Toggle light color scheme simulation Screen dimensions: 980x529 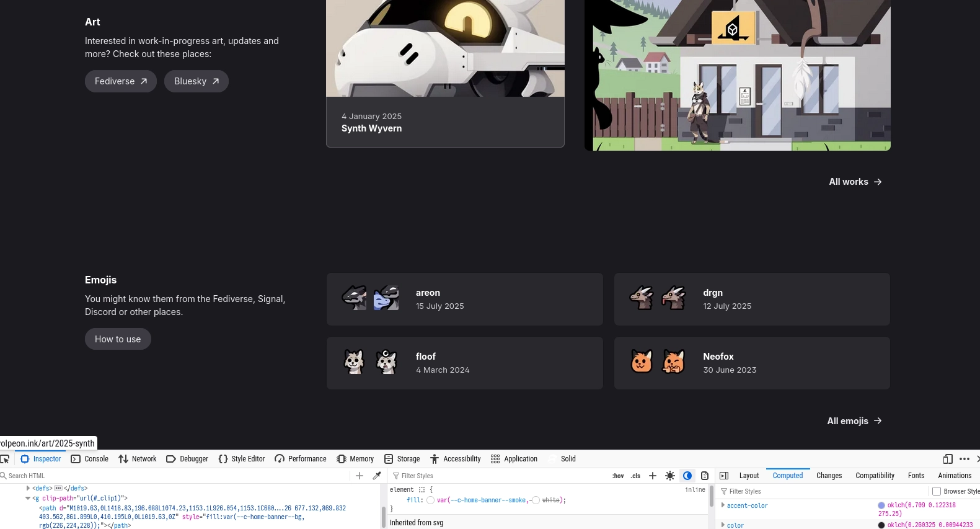click(670, 476)
